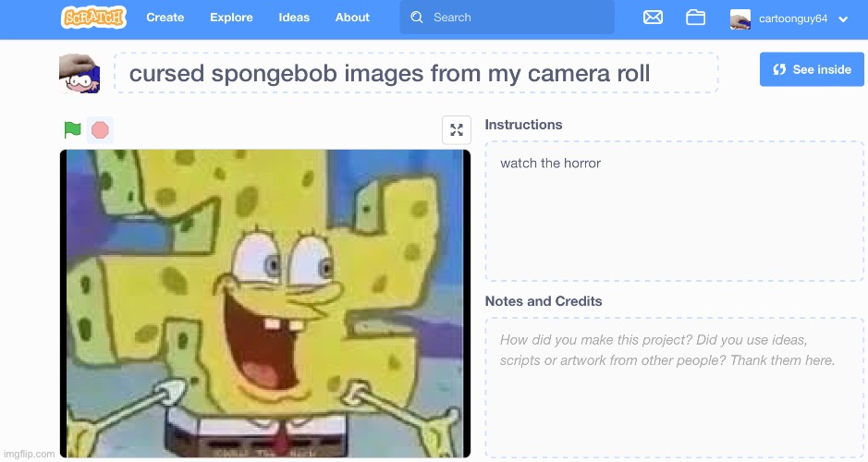
Task: Open the Create menu item
Action: pyautogui.click(x=165, y=18)
